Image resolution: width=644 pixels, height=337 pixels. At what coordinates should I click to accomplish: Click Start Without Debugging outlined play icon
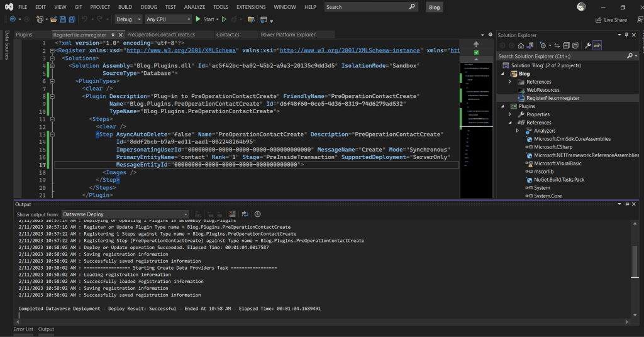225,19
